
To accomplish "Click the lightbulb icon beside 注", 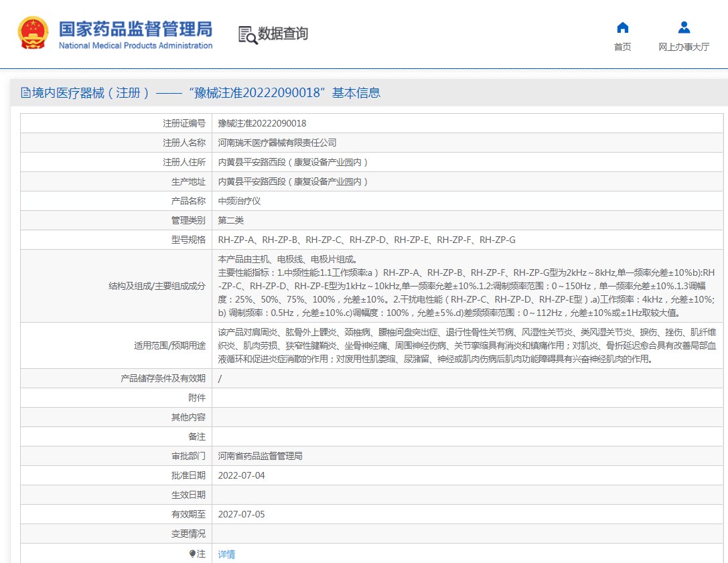I will [x=192, y=553].
